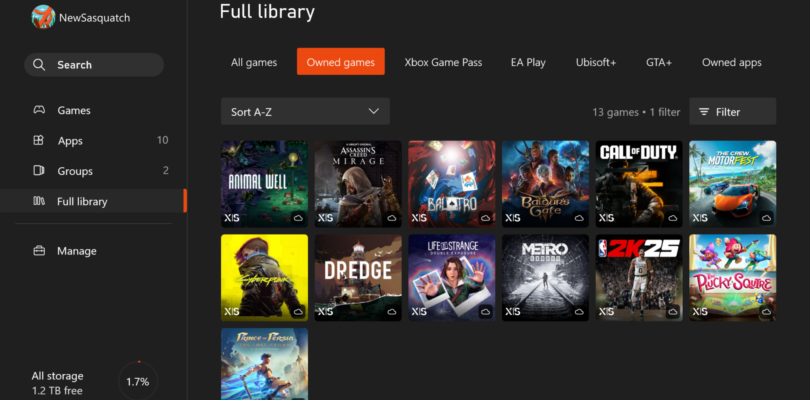Click X|S badge on Metro tile

click(512, 312)
